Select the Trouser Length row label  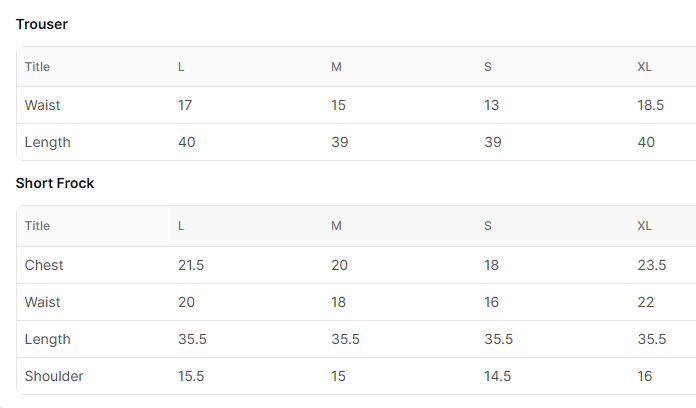(x=47, y=142)
